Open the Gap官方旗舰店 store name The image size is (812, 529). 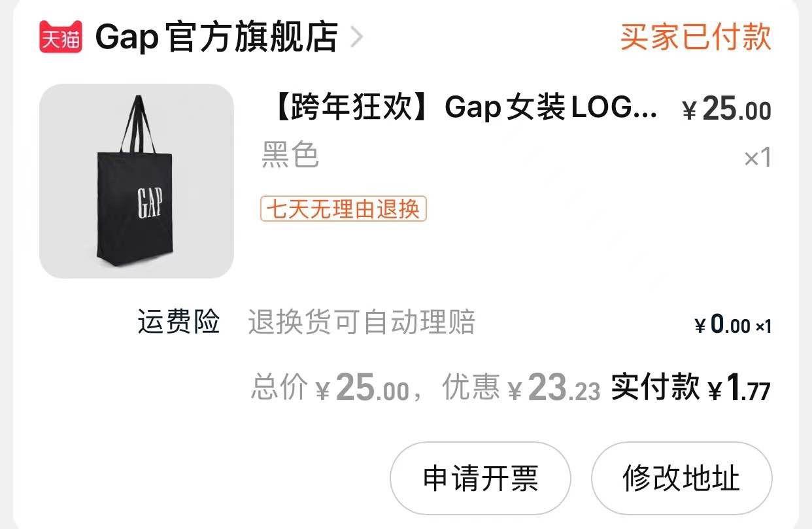(x=216, y=37)
